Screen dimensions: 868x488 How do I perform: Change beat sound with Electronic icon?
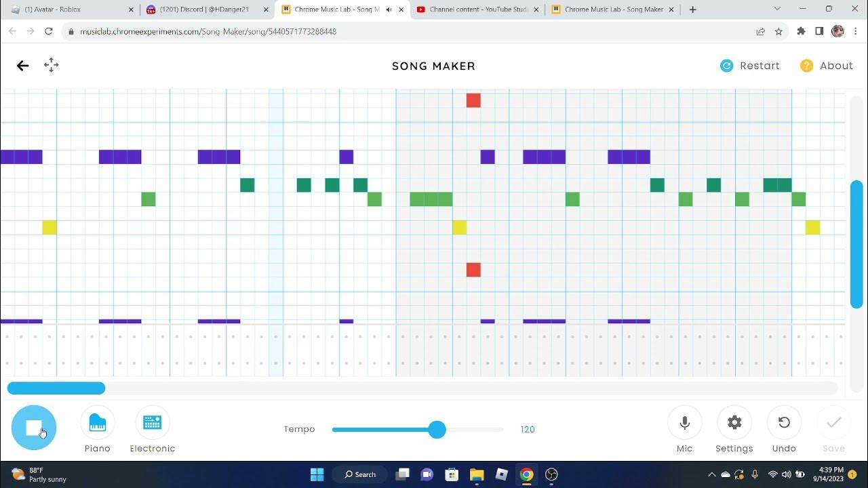(153, 422)
